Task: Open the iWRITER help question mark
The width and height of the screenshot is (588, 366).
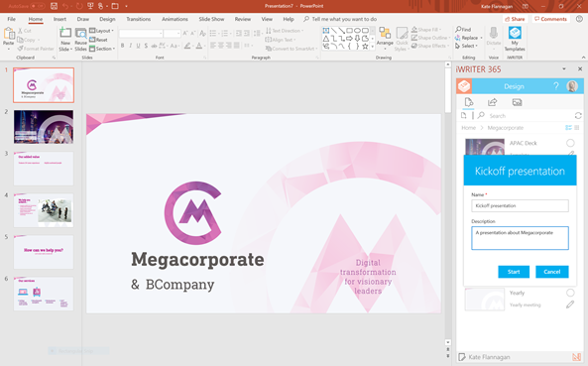Action: tap(556, 86)
